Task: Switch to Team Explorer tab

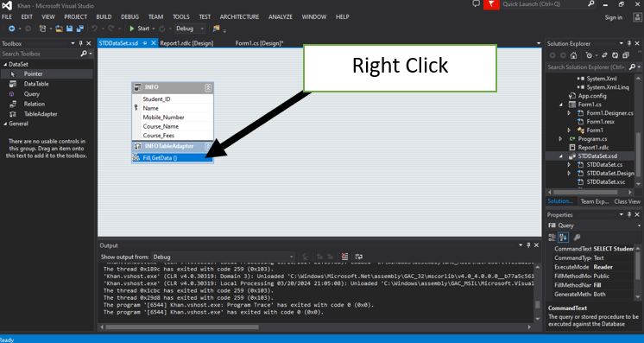Action: click(594, 201)
